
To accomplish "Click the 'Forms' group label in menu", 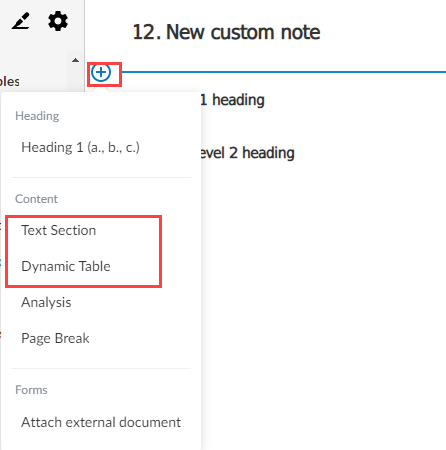I will coord(31,390).
